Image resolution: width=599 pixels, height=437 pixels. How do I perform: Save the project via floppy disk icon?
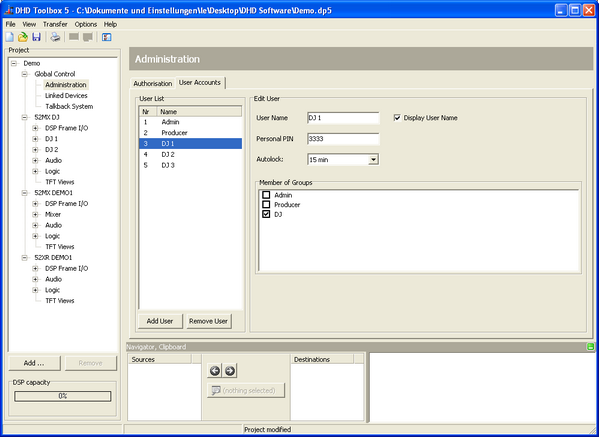[x=36, y=37]
